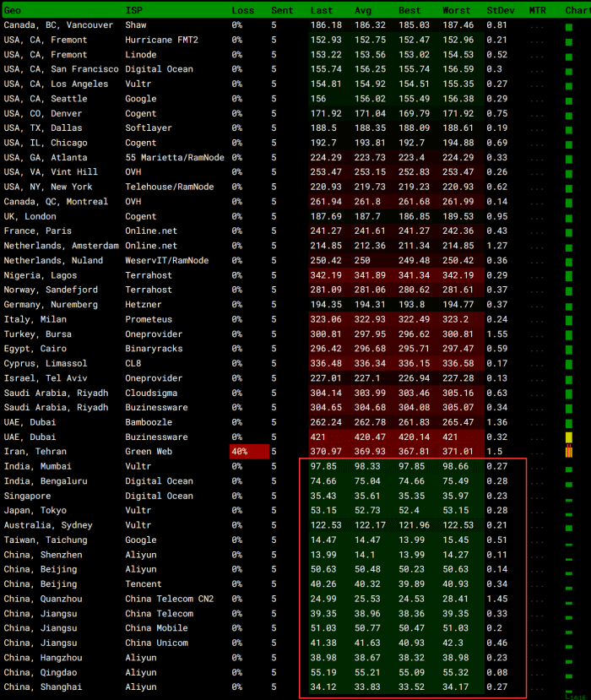
Task: Click 55 Marietta/RamNode ISP entry
Action: coord(175,158)
